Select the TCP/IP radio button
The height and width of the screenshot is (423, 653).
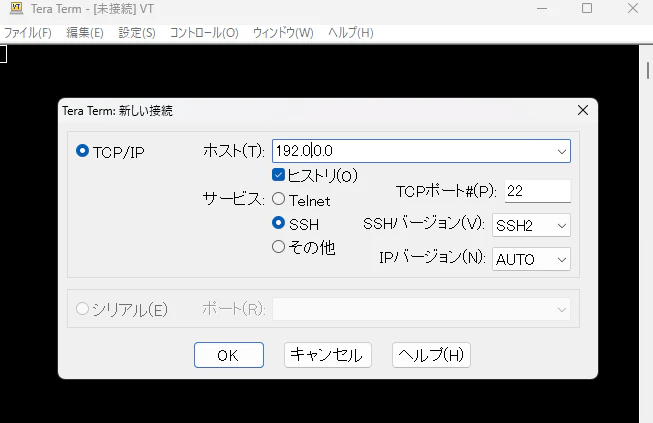82,151
